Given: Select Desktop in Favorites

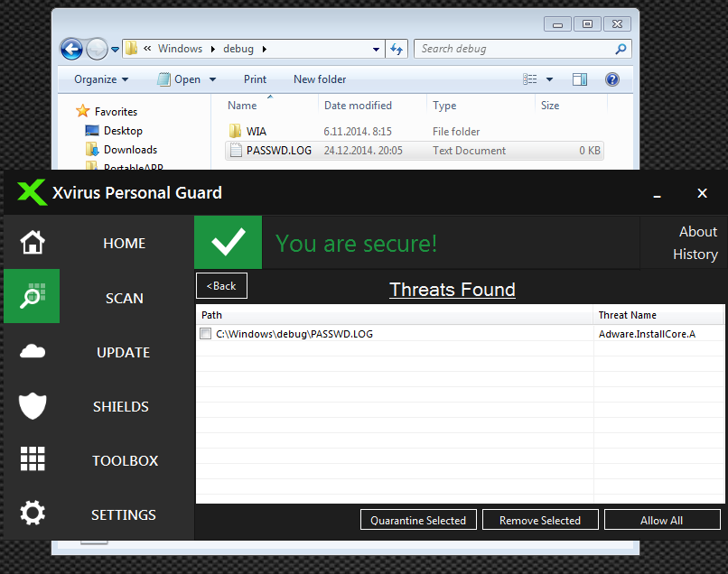Looking at the screenshot, I should coord(123,130).
